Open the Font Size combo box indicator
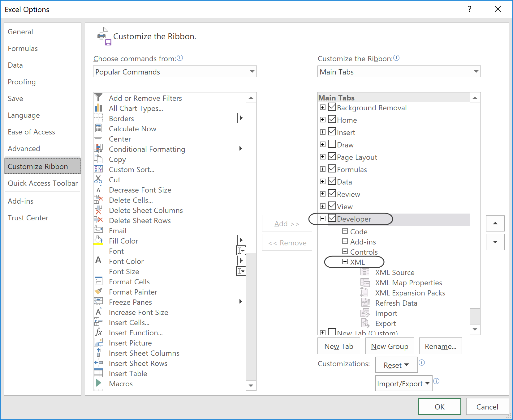Screen dimensions: 513x420 [x=241, y=271]
